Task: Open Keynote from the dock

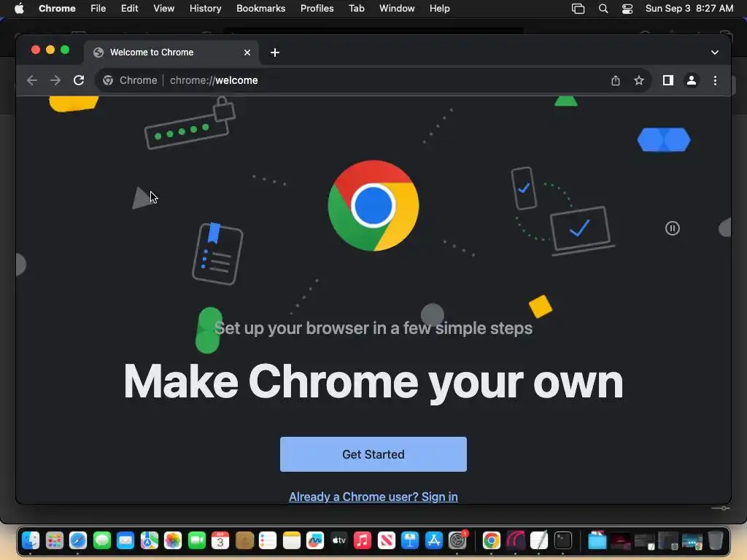Action: tap(410, 540)
